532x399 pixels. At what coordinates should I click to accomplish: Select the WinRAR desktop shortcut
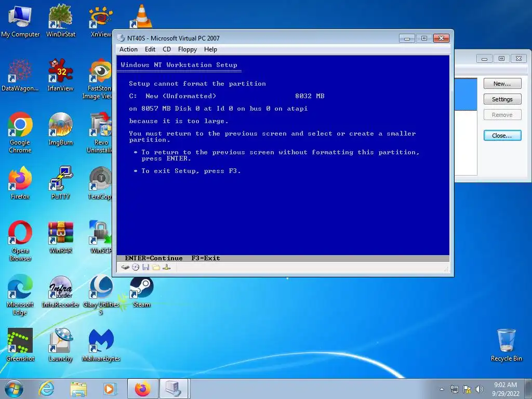click(60, 237)
